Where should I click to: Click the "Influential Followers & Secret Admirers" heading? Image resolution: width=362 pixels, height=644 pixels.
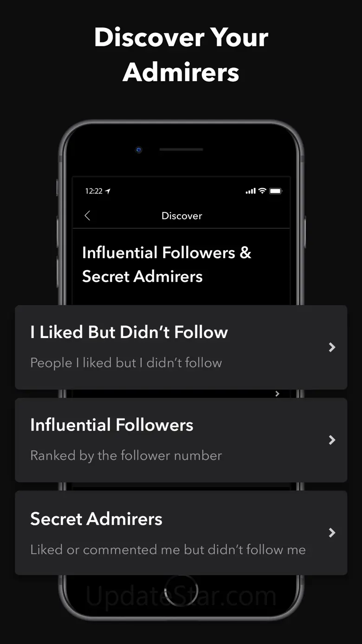(x=167, y=265)
